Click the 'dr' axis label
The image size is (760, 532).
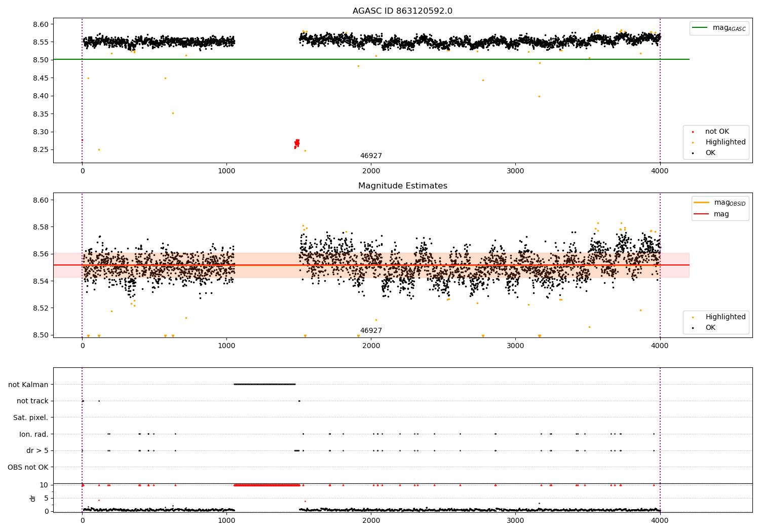click(33, 498)
